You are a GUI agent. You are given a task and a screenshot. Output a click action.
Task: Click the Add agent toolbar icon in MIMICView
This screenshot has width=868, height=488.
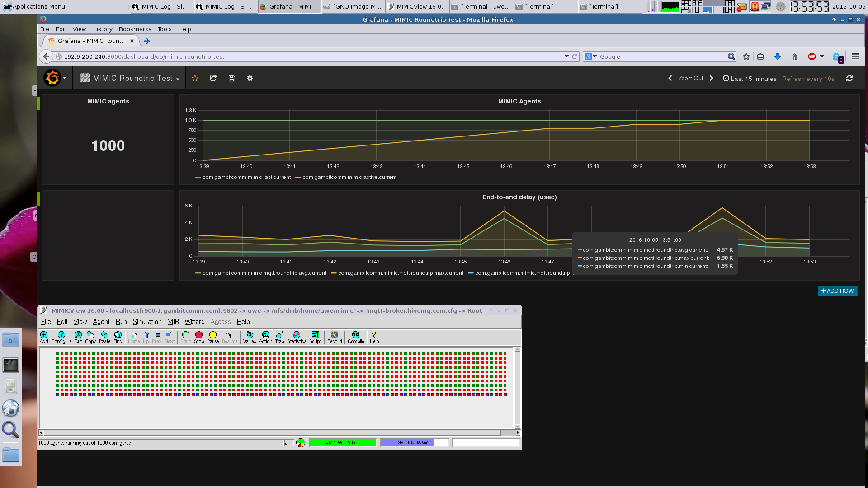44,337
